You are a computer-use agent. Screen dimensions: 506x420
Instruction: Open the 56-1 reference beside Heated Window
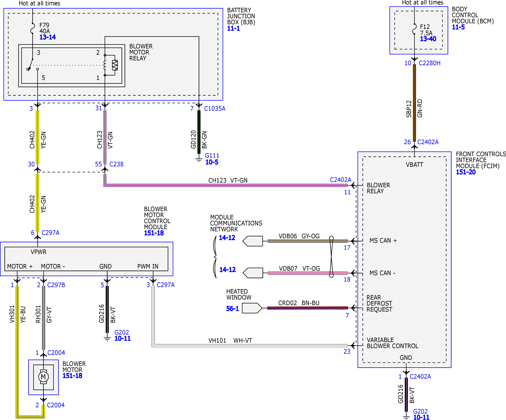point(232,309)
